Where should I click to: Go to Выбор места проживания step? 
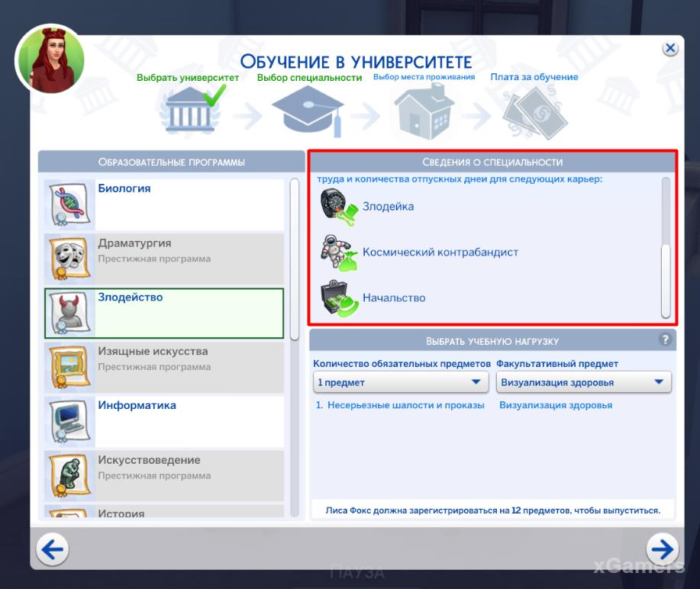point(424,77)
